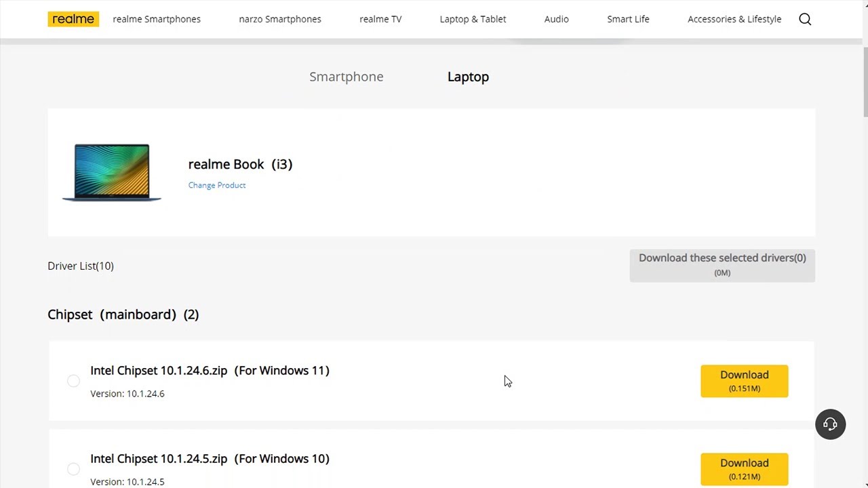Click the page vertical scrollbar

click(x=865, y=81)
